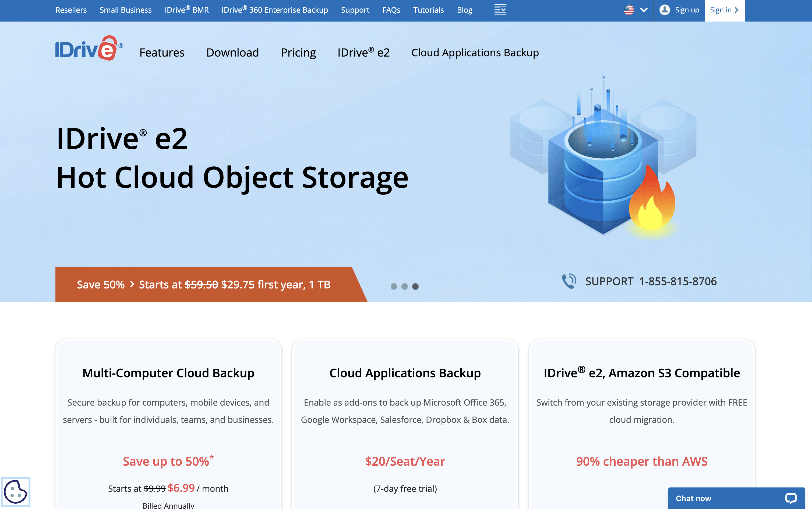
Task: Open Cloud Applications Backup in main navigation
Action: point(475,53)
